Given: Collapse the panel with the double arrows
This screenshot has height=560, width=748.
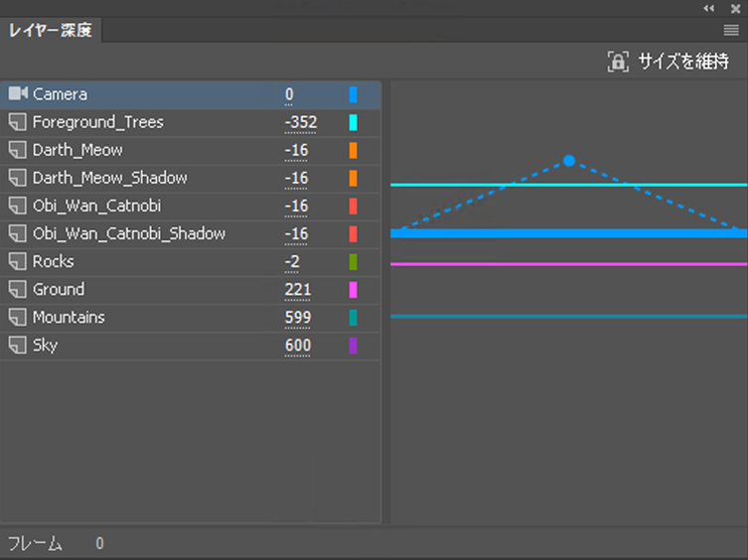Looking at the screenshot, I should coord(709,8).
